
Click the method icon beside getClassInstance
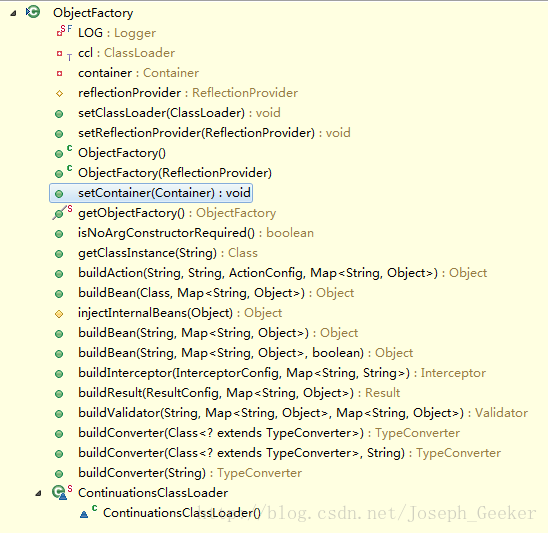[x=59, y=254]
